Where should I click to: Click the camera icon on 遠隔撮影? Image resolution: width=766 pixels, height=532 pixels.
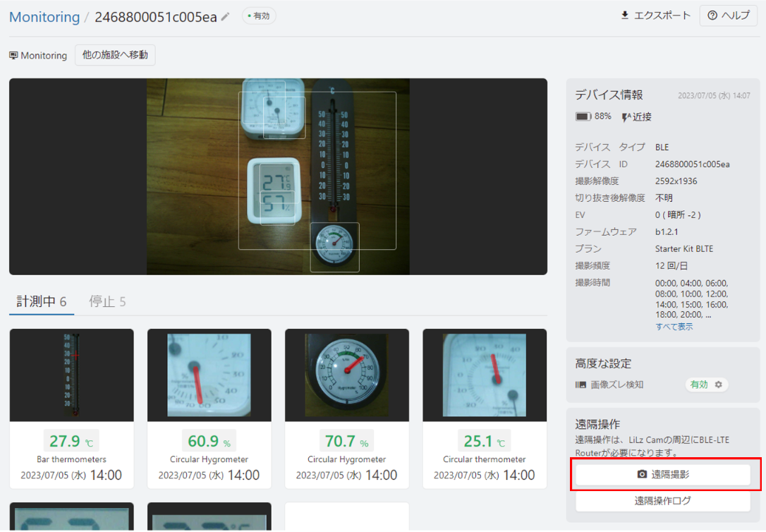pyautogui.click(x=642, y=474)
